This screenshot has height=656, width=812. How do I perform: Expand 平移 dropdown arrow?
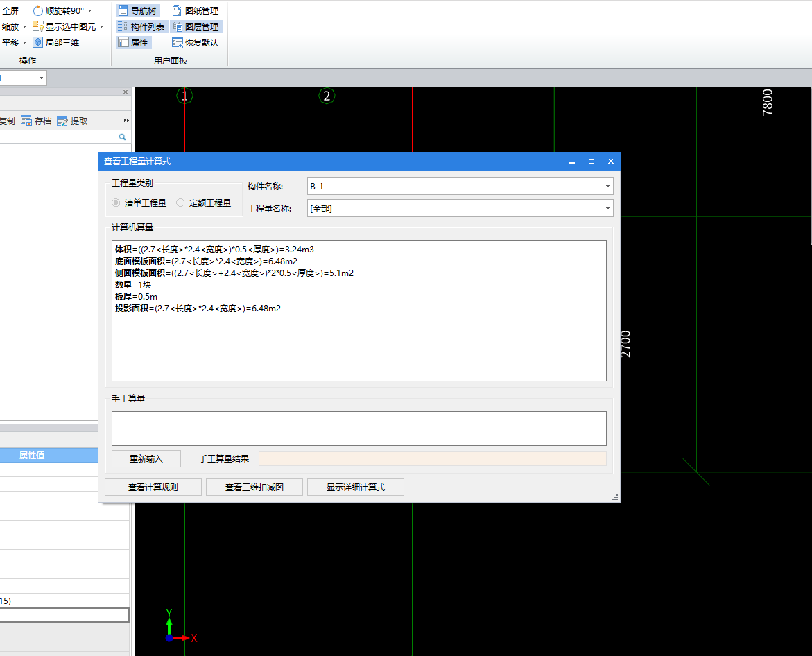pos(24,42)
